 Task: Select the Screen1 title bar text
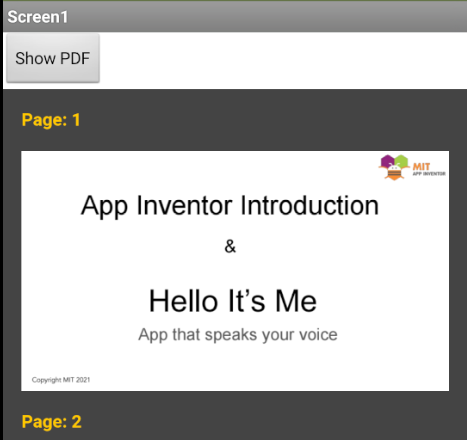[38, 17]
